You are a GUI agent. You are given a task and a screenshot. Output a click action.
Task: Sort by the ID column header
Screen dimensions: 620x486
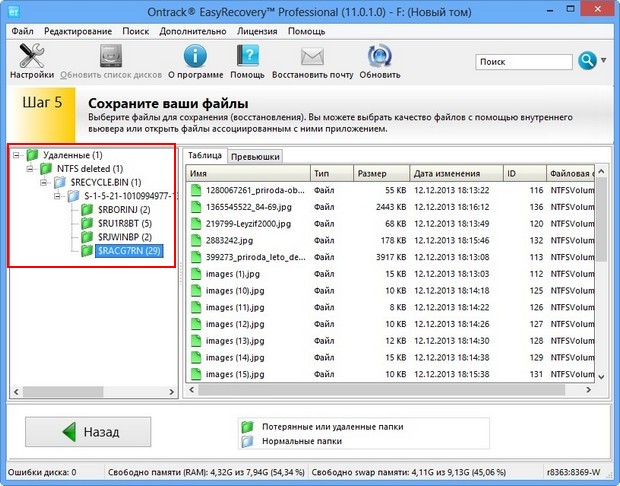coord(525,173)
